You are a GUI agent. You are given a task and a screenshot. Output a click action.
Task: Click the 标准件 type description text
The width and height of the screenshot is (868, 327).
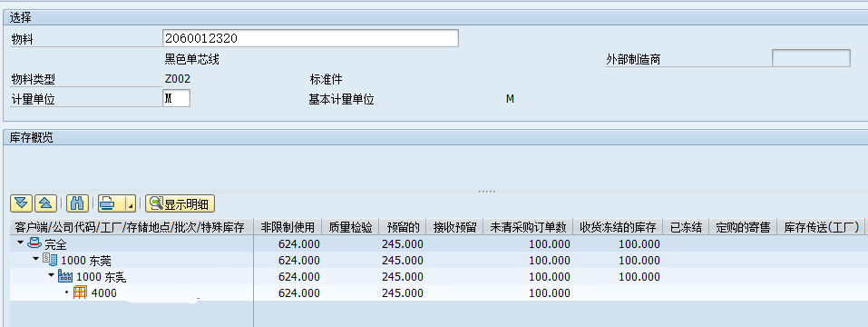point(326,79)
